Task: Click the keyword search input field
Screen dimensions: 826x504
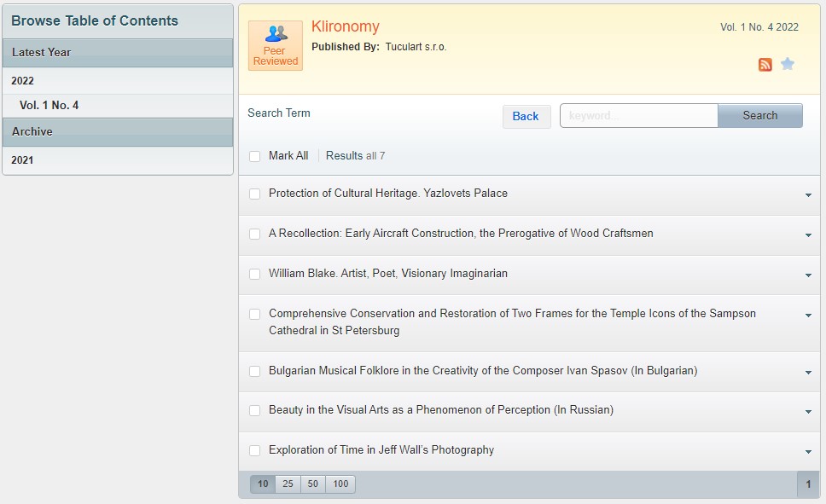Action: coord(638,116)
